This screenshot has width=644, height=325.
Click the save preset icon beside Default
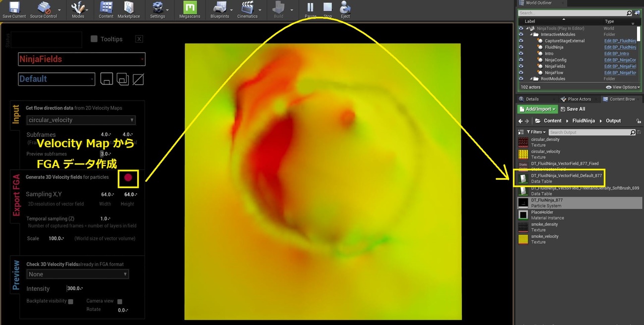(107, 79)
